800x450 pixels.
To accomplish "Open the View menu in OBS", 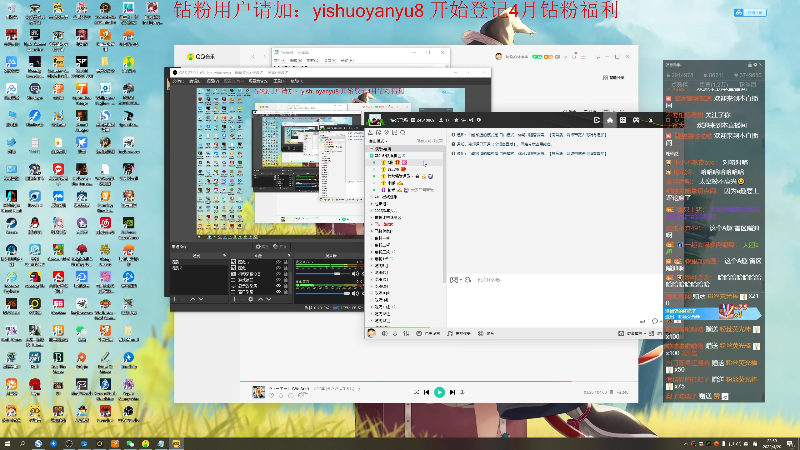I will [213, 81].
